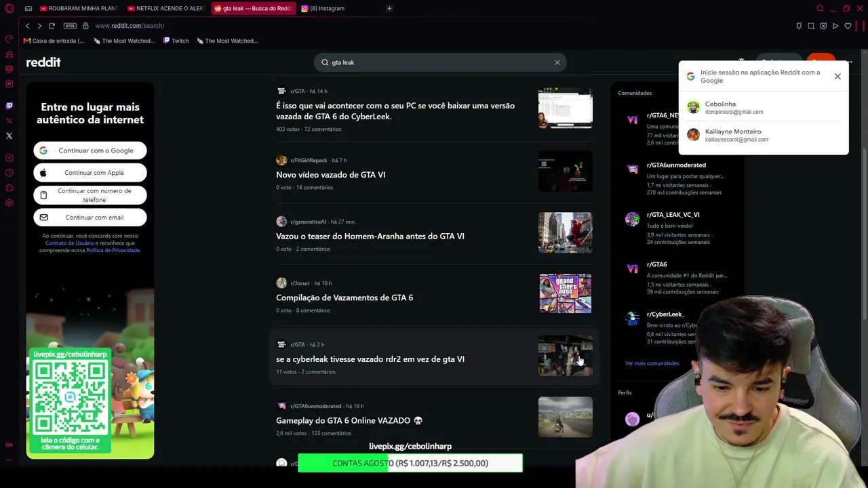Click the send arrow icon in address bar
This screenshot has width=868, height=488.
[835, 26]
